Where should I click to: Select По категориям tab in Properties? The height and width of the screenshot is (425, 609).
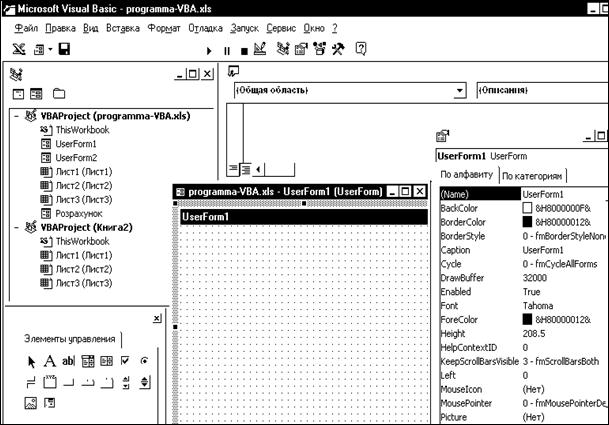532,176
